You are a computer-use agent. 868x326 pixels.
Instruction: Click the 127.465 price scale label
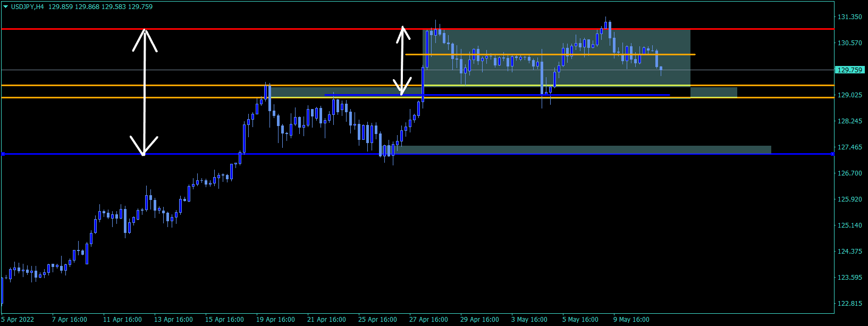coord(849,147)
